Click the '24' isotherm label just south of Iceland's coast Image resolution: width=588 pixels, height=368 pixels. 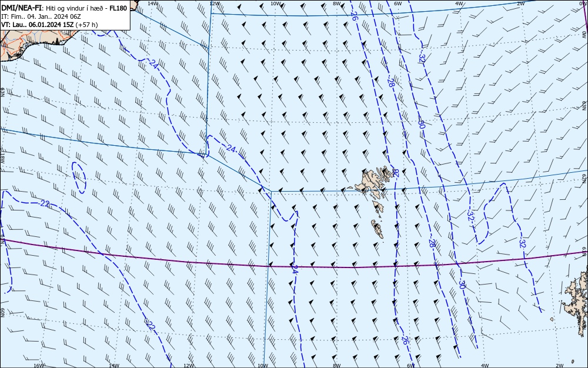pyautogui.click(x=153, y=63)
